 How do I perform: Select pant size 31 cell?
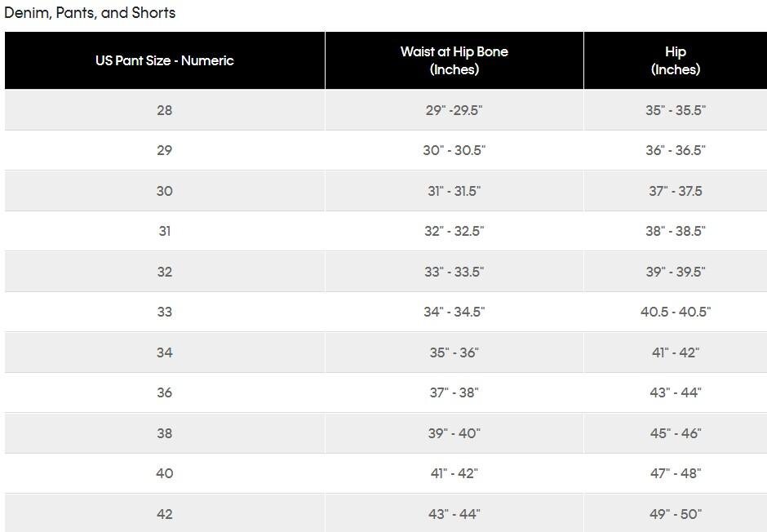(x=164, y=231)
